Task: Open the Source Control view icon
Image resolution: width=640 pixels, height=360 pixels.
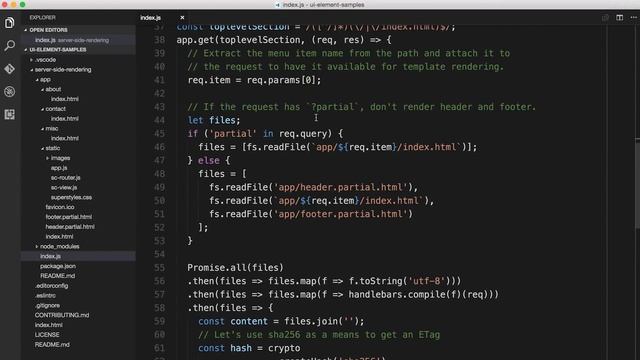Action: (x=9, y=69)
